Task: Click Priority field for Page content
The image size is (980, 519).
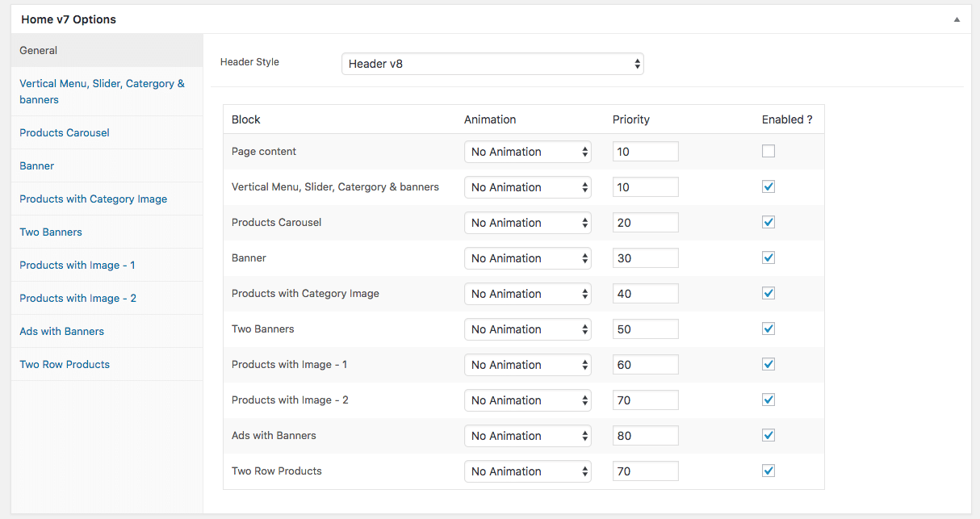Action: 646,152
